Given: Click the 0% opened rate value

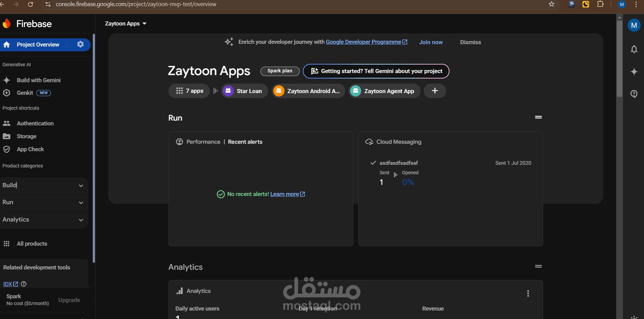Looking at the screenshot, I should [408, 182].
